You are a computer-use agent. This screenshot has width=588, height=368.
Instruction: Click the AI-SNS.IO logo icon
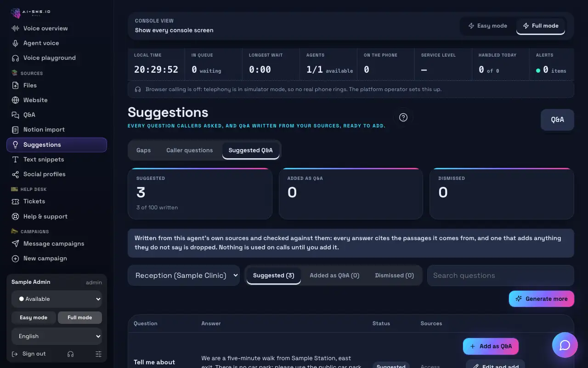[16, 13]
